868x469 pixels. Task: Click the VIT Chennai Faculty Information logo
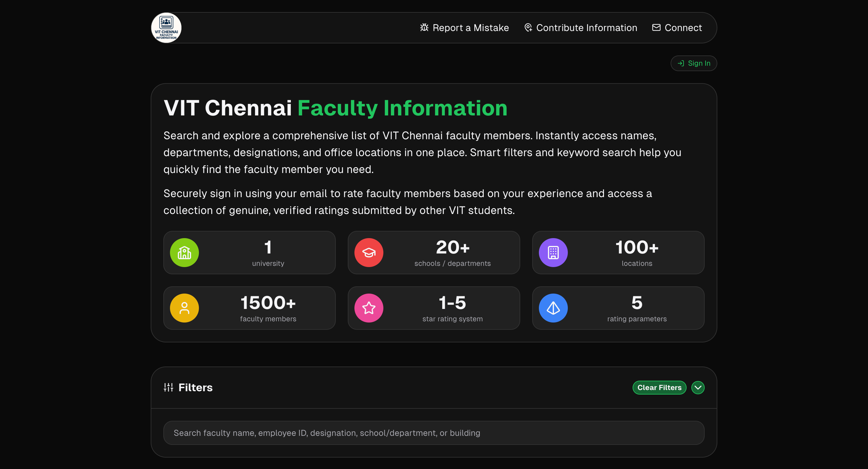click(x=166, y=28)
